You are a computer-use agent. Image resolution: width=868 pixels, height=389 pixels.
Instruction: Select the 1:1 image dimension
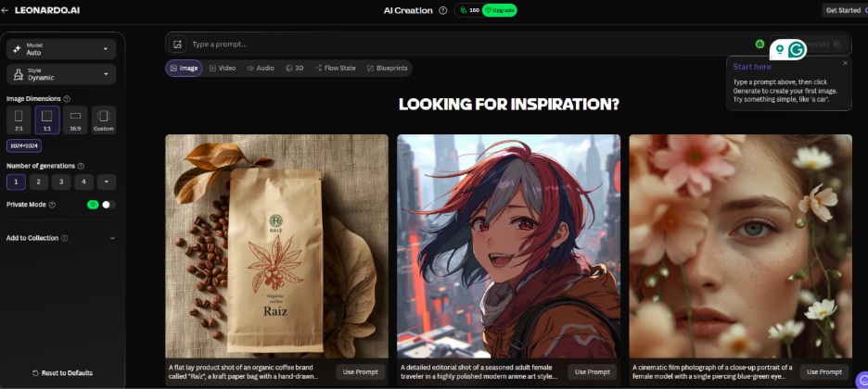47,119
